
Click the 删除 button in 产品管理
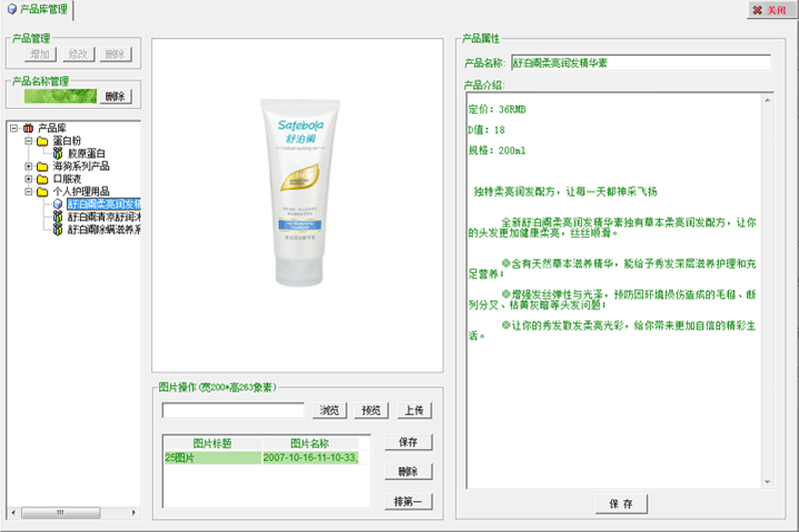click(x=116, y=55)
